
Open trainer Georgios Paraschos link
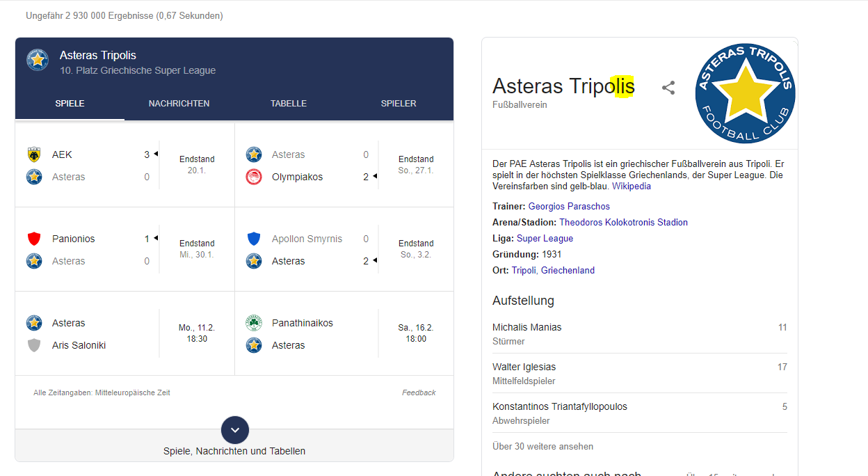(x=569, y=206)
